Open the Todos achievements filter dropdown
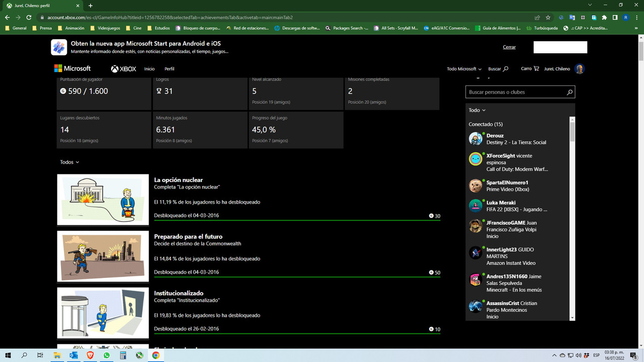644x362 pixels. coord(69,162)
